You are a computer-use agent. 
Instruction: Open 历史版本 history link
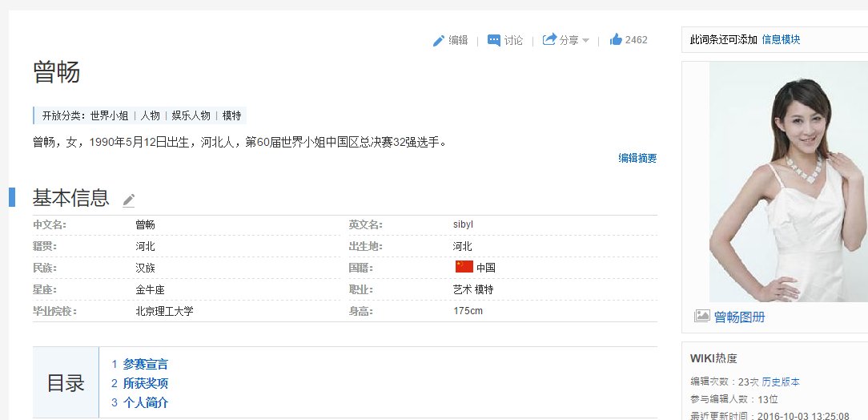point(780,382)
